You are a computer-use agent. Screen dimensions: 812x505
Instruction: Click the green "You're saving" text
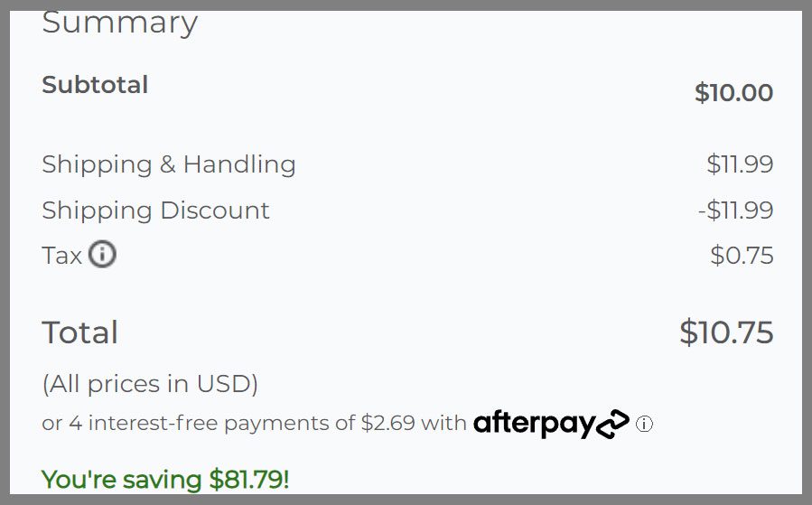124,479
